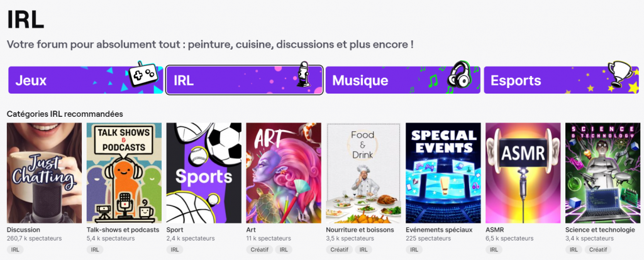Screen dimensions: 644x260
Task: Click the trophy icon on Esports banner
Action: (619, 73)
